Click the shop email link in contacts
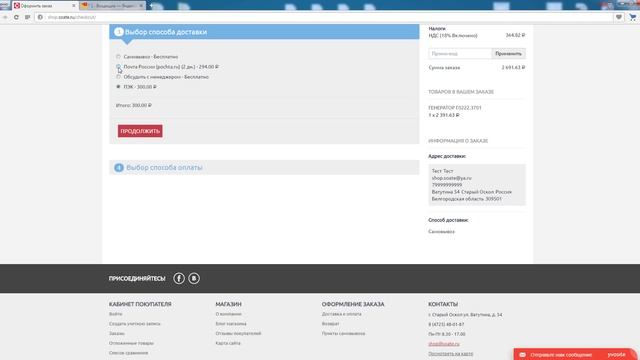The image size is (640, 360). [444, 344]
